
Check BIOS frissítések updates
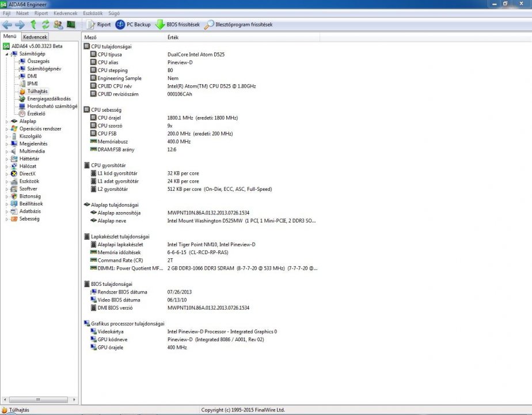(x=177, y=24)
